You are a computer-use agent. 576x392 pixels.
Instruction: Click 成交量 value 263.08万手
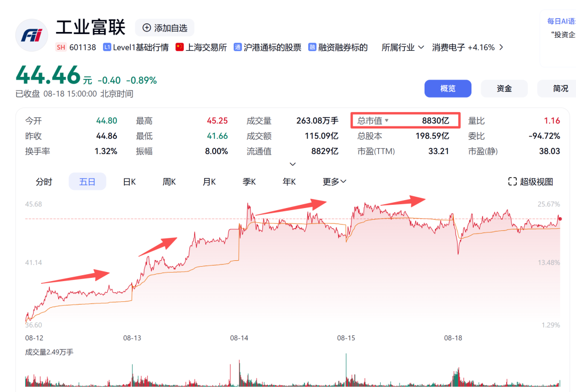317,121
